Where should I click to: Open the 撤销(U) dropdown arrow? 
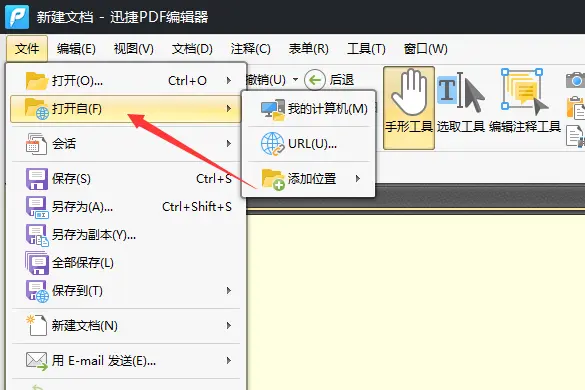(295, 79)
